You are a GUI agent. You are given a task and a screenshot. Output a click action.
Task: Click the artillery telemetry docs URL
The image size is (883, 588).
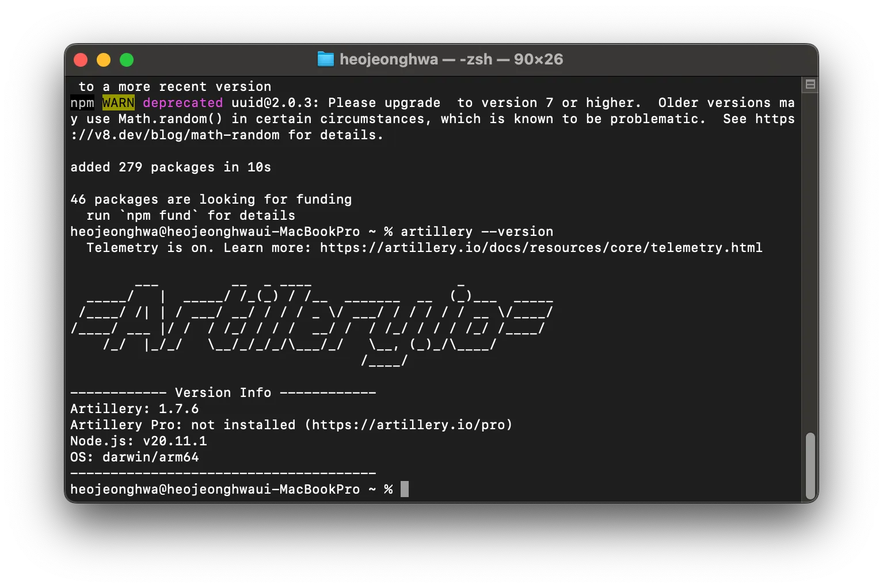[x=541, y=248]
